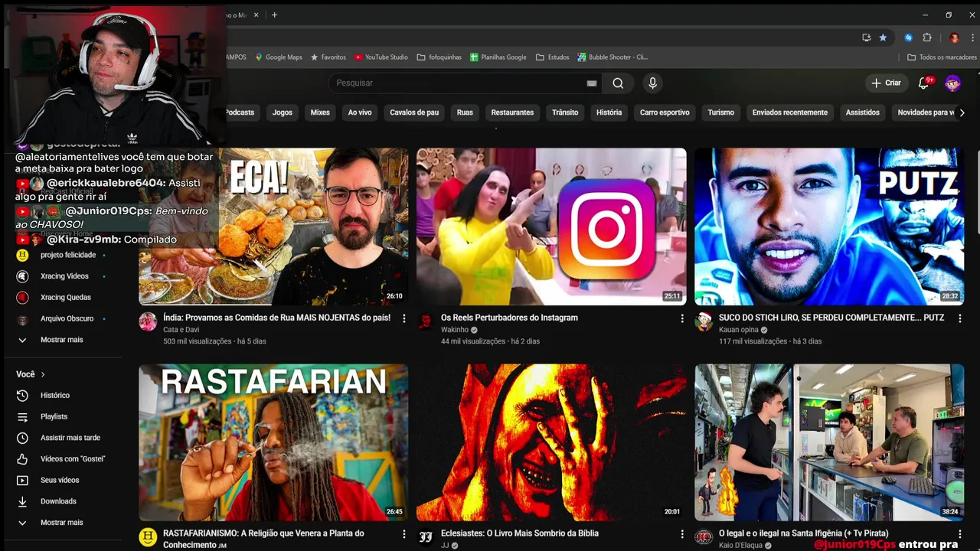Open Cata e Davi channel avatar

(x=148, y=321)
